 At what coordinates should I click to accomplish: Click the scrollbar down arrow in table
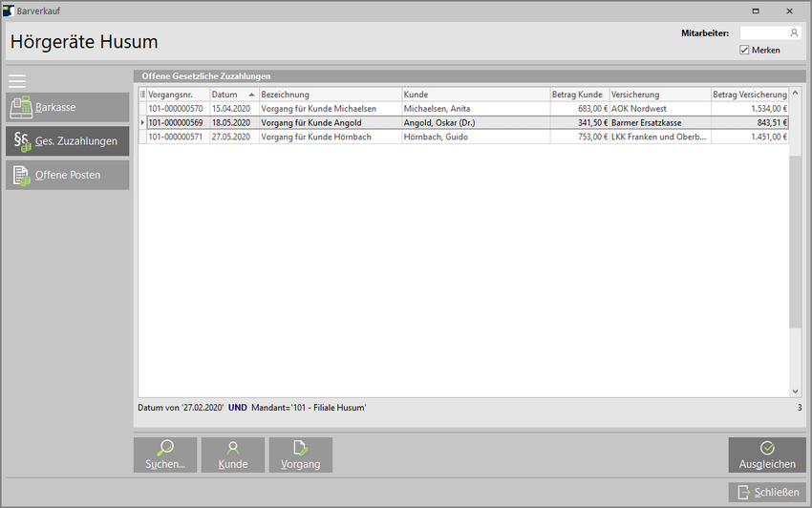(x=795, y=392)
